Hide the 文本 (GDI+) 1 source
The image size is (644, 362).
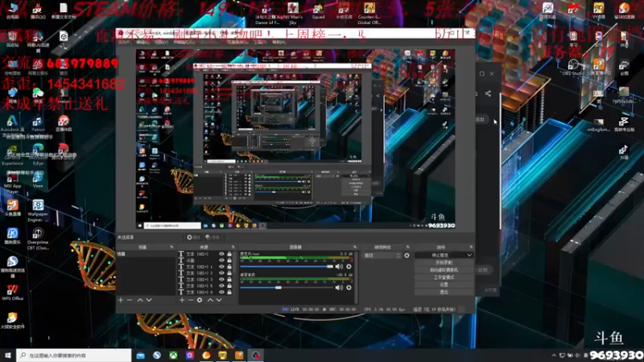tap(221, 267)
